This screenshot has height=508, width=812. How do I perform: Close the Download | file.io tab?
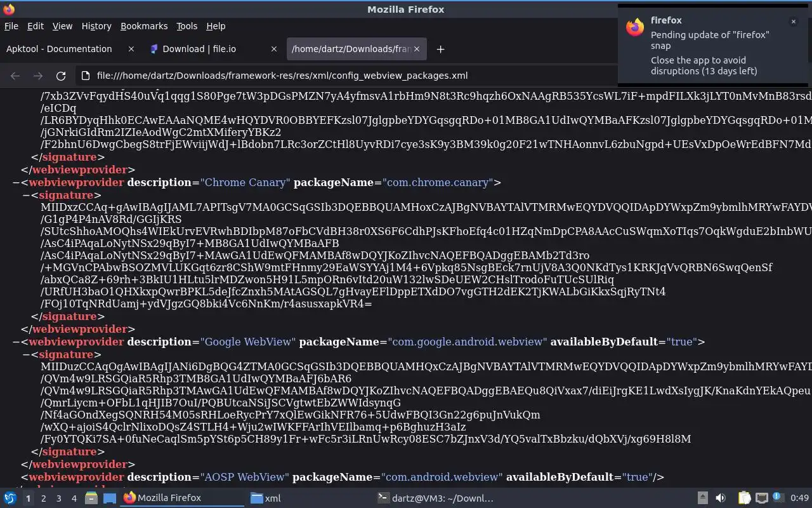pos(274,49)
